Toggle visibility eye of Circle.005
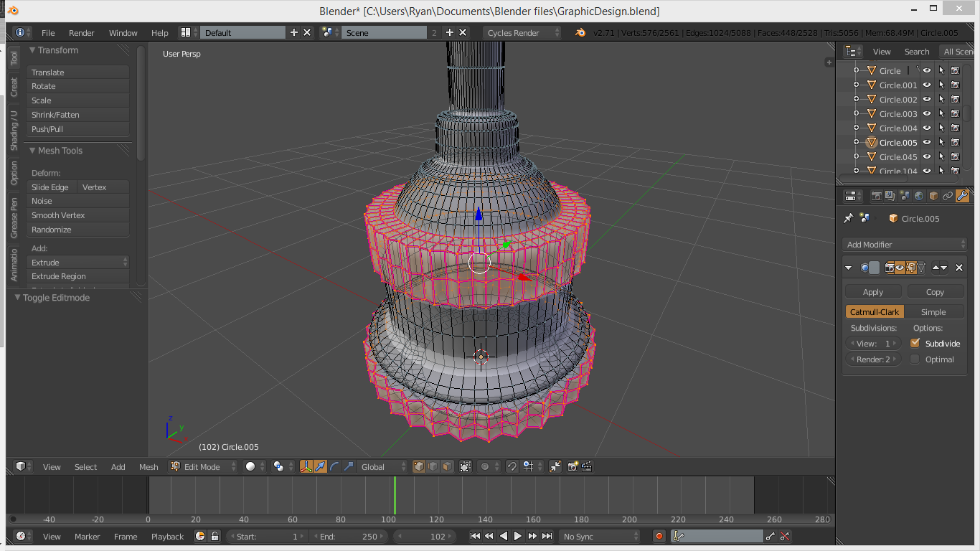 (927, 142)
